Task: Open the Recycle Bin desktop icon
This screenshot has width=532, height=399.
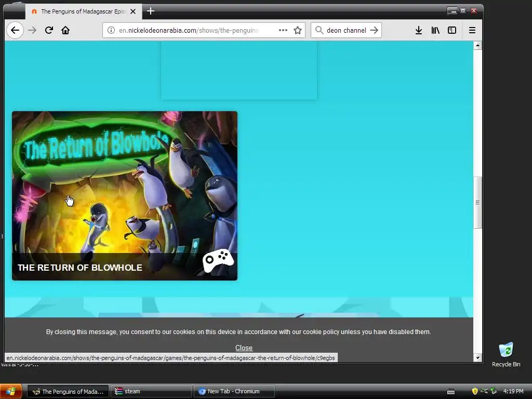Action: pos(506,354)
